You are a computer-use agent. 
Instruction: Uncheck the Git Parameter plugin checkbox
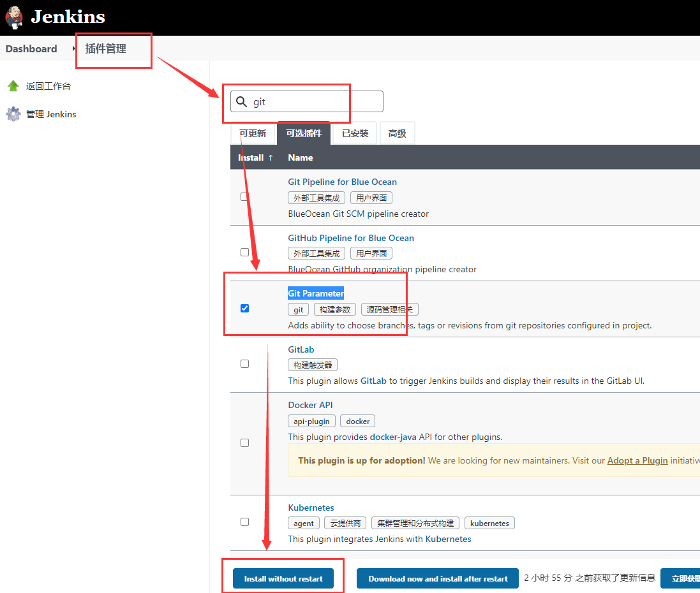pyautogui.click(x=244, y=309)
